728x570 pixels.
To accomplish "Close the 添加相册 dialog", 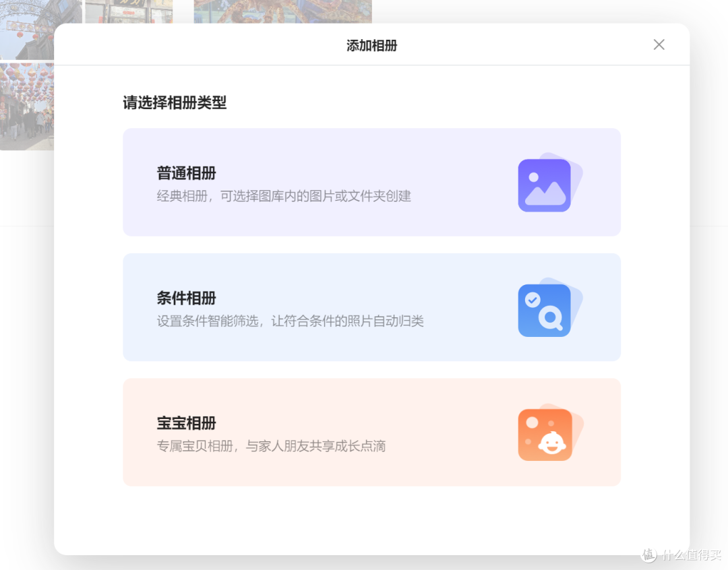I will pyautogui.click(x=659, y=44).
